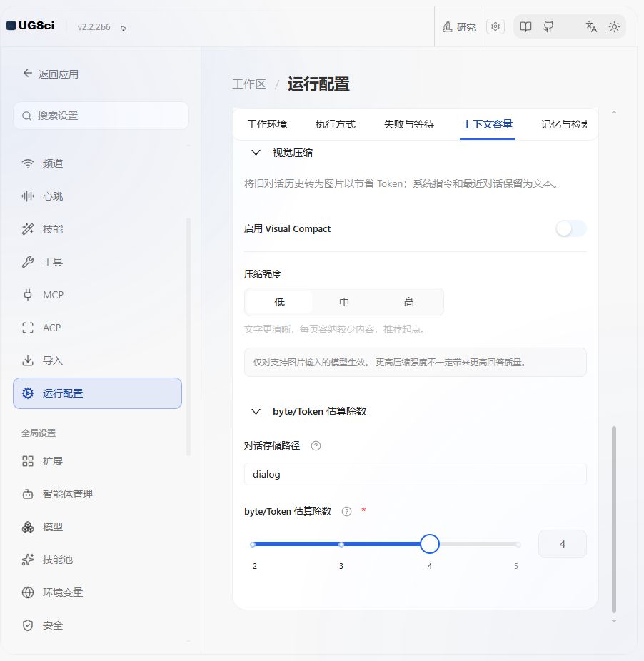Click the v2.2.2b6 version label

94,27
